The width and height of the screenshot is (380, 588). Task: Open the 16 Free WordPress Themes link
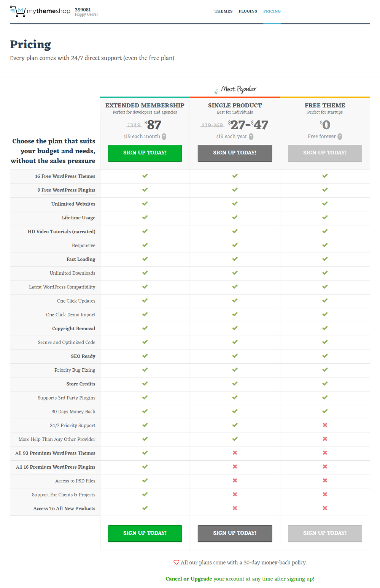(65, 176)
